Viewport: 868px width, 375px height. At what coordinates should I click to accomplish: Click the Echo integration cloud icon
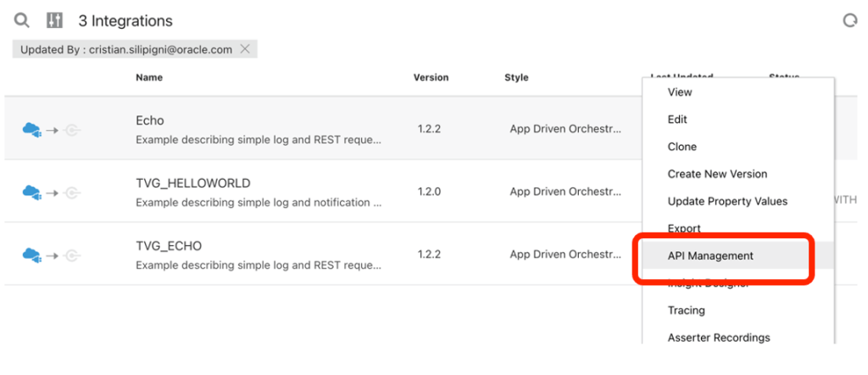[x=31, y=130]
